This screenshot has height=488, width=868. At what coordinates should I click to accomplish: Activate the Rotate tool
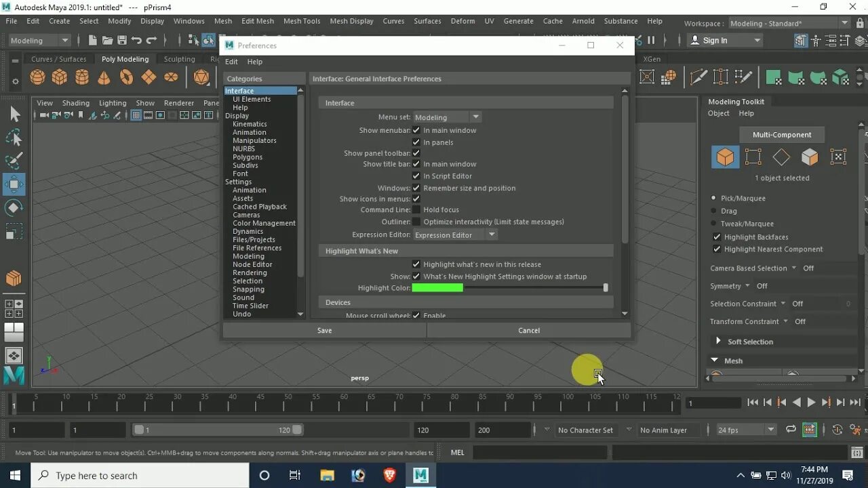pyautogui.click(x=14, y=207)
